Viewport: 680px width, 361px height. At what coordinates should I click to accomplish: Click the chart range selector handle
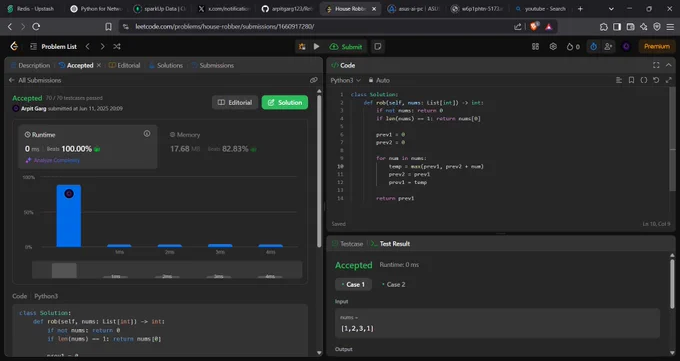point(64,270)
